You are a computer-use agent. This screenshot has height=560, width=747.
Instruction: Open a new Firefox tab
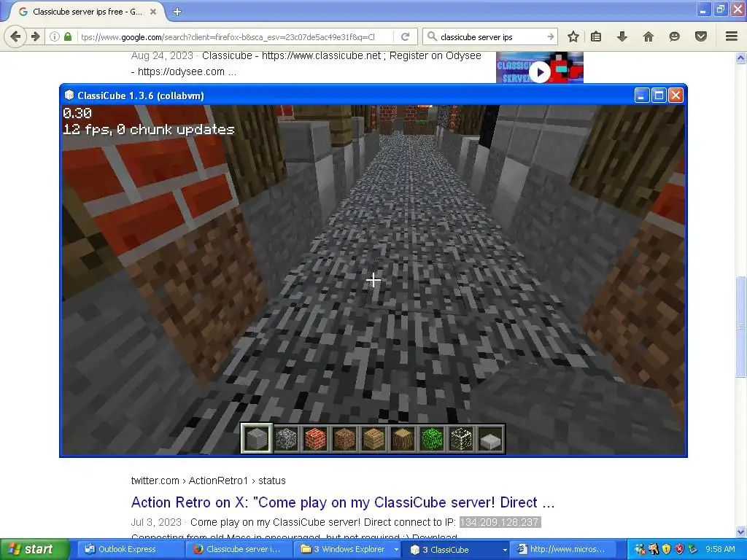177,12
